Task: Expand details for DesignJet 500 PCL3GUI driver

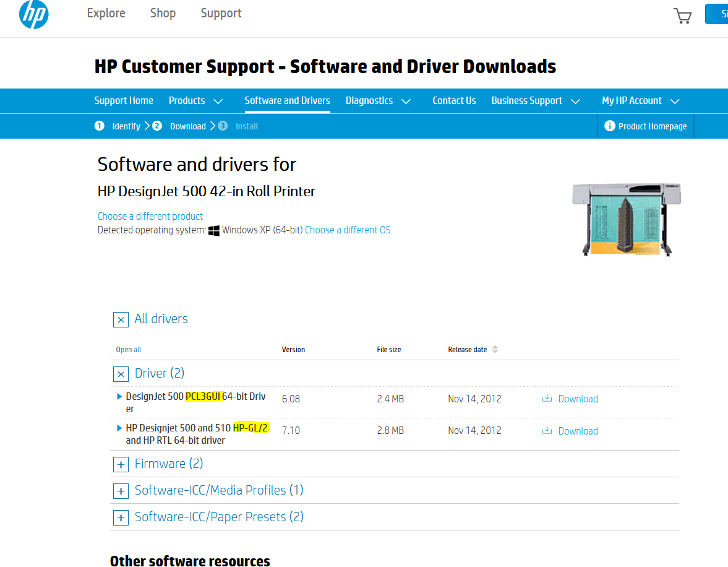Action: tap(120, 396)
